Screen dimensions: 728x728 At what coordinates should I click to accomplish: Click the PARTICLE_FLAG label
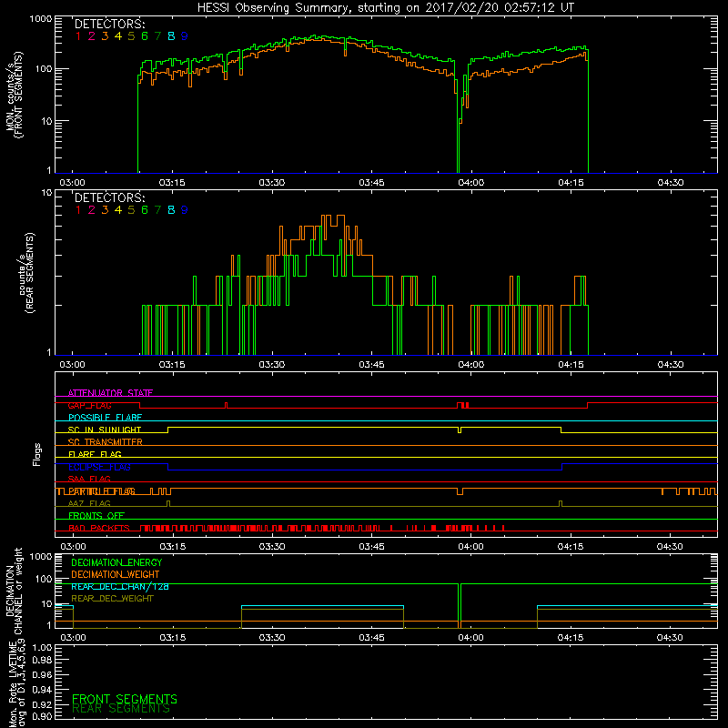pyautogui.click(x=102, y=491)
